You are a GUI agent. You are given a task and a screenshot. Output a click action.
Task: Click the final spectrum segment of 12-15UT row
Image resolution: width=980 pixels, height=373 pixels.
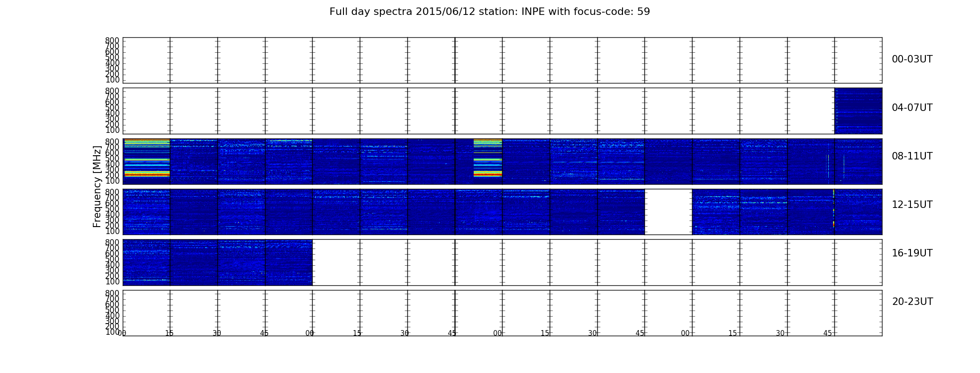(858, 212)
